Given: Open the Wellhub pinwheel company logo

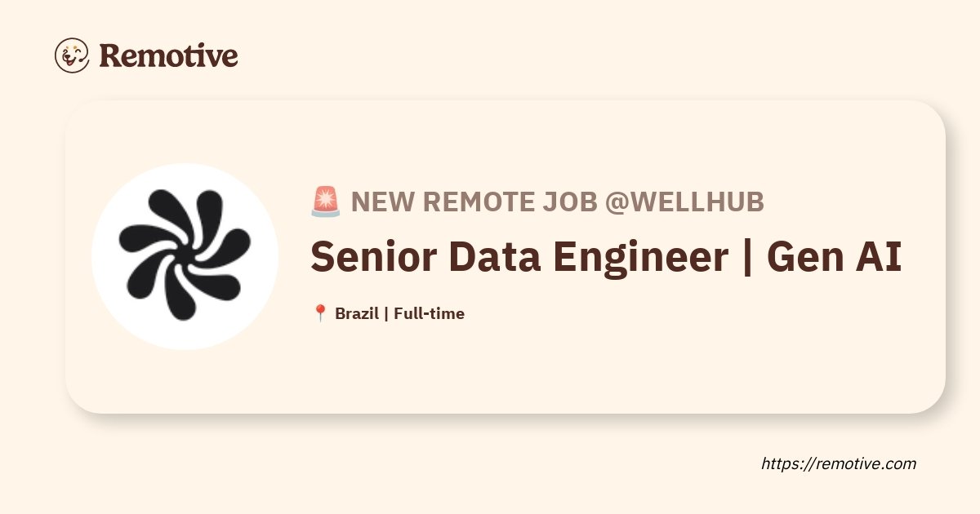Looking at the screenshot, I should point(185,255).
